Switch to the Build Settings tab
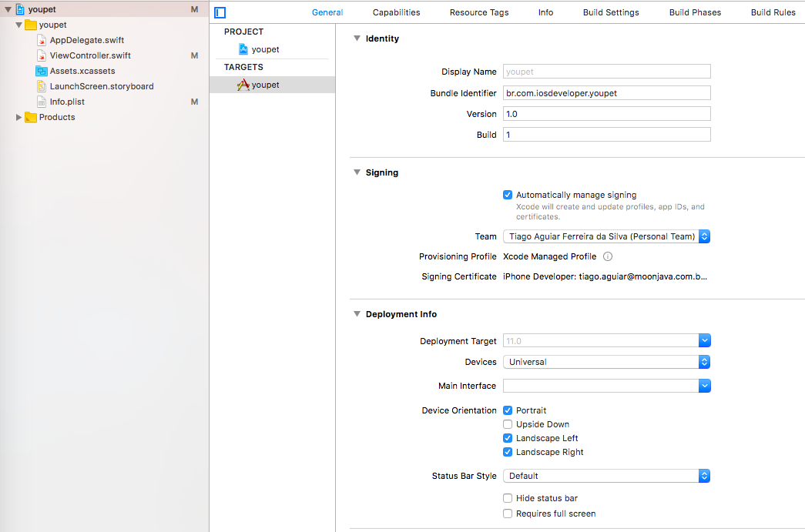 tap(611, 12)
